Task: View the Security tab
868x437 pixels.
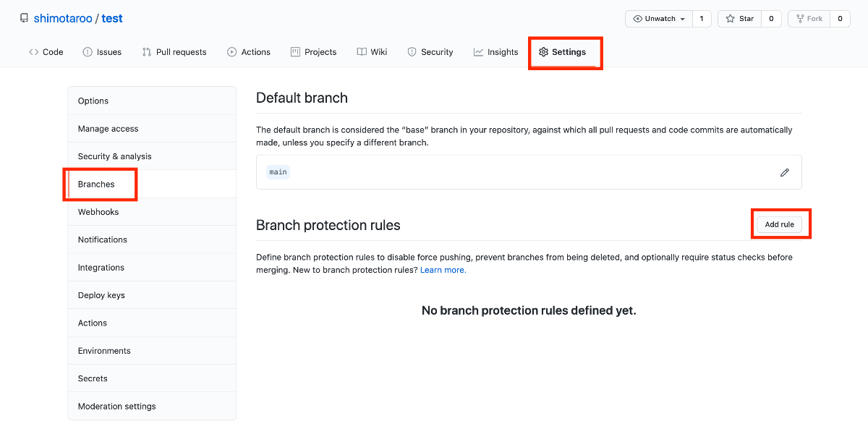Action: (430, 52)
